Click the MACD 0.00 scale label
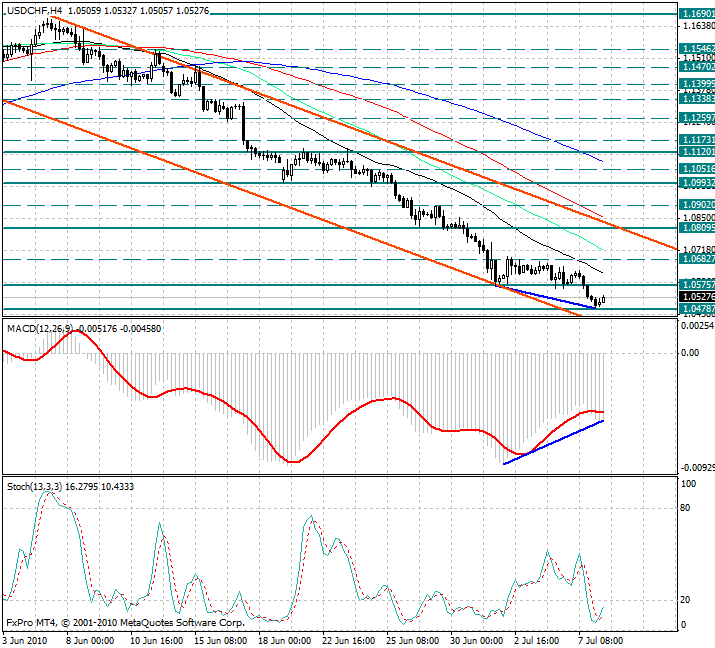 click(x=689, y=352)
